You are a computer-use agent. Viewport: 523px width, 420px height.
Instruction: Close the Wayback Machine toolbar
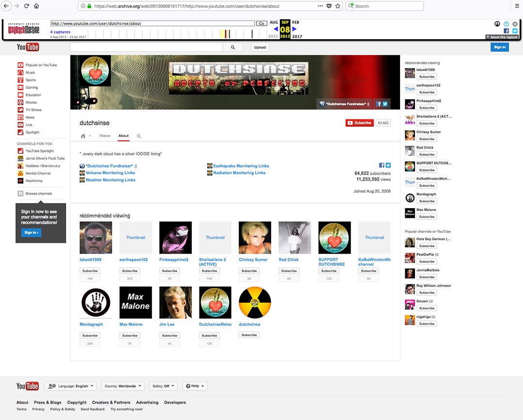point(515,24)
